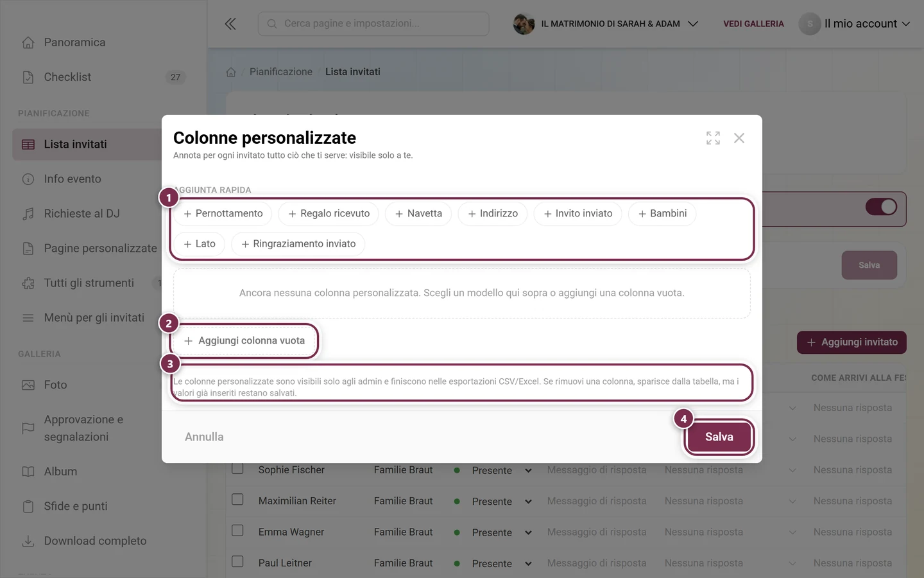Add the Ringraziamento inviato column chip
The image size is (924, 578).
pyautogui.click(x=298, y=244)
